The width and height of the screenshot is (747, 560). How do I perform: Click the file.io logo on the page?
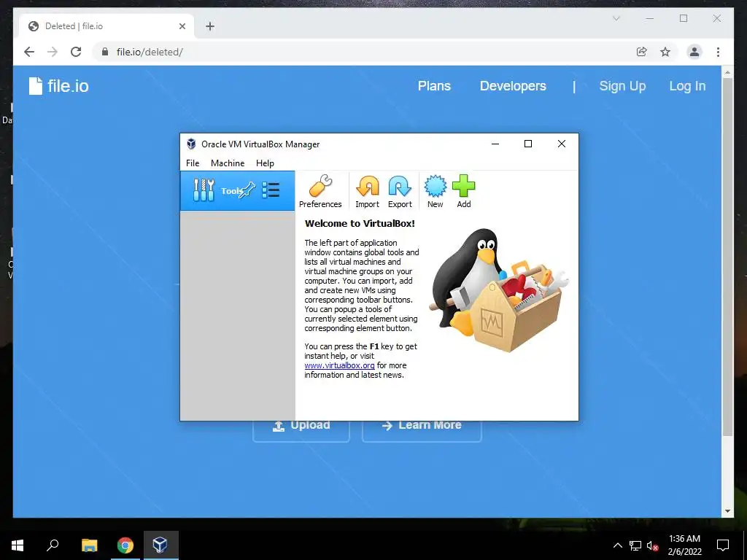click(58, 86)
